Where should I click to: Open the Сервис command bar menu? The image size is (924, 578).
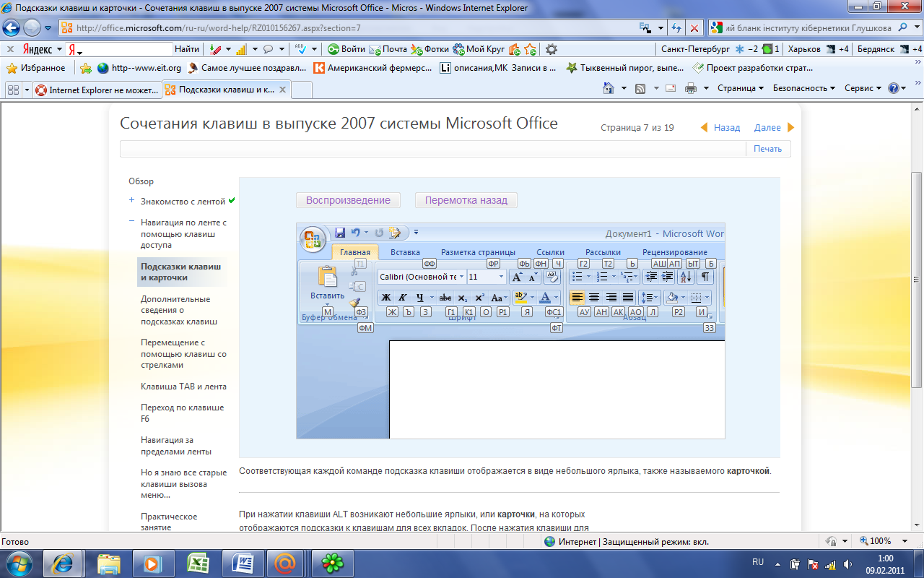(x=863, y=88)
